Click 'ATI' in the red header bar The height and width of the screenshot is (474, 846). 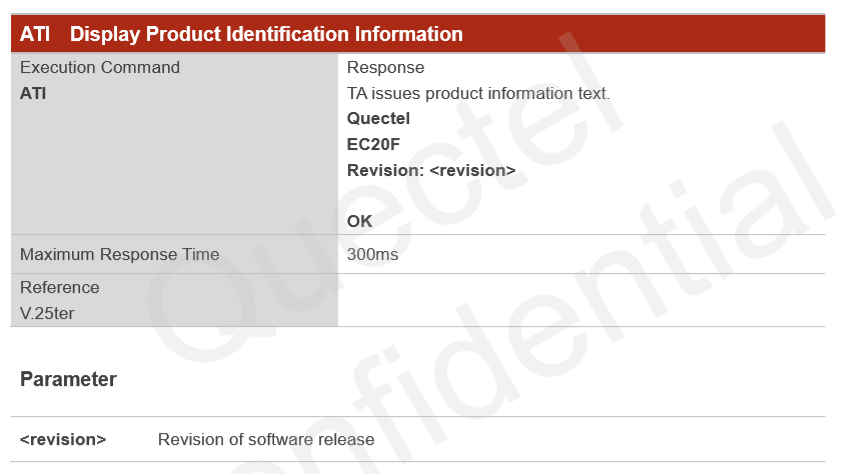click(x=35, y=34)
